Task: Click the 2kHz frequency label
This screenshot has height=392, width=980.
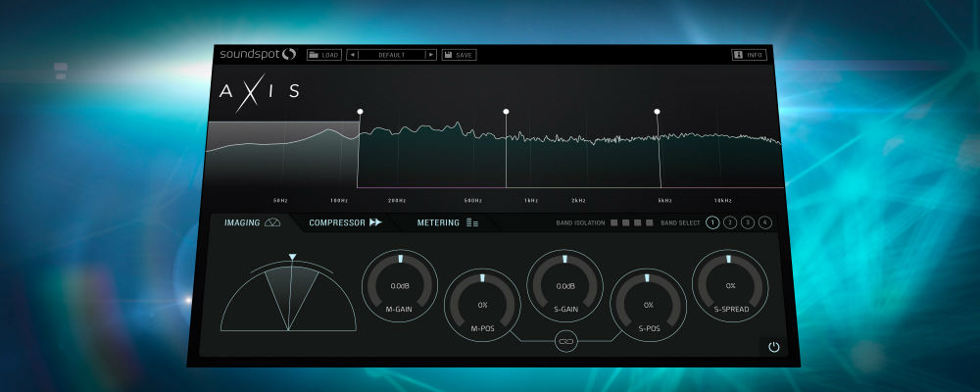Action: pyautogui.click(x=578, y=201)
